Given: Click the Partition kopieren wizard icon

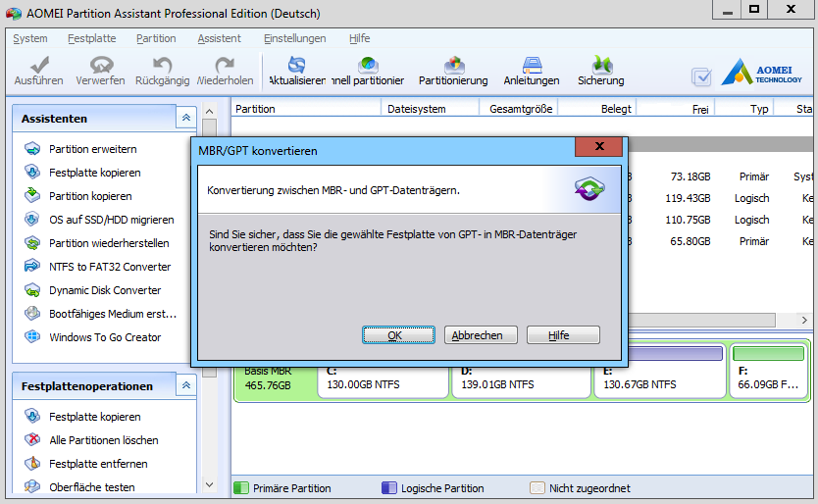Looking at the screenshot, I should [32, 196].
